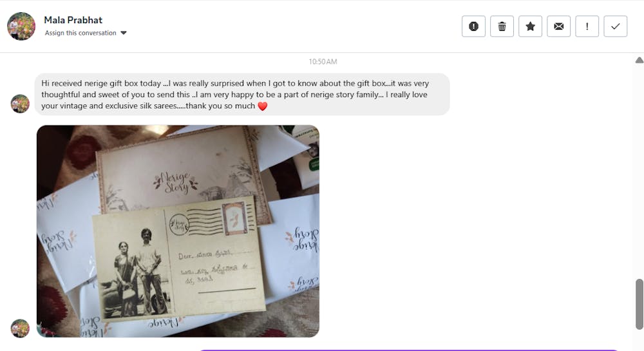This screenshot has height=351, width=644.
Task: Click the scrollbar up arrow
Action: point(639,61)
